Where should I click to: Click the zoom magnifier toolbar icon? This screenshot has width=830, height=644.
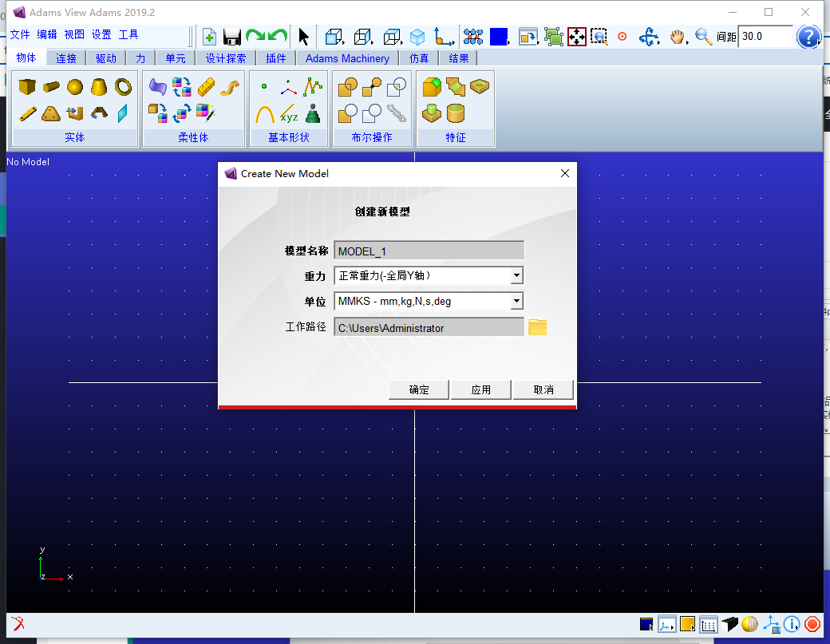[x=703, y=37]
